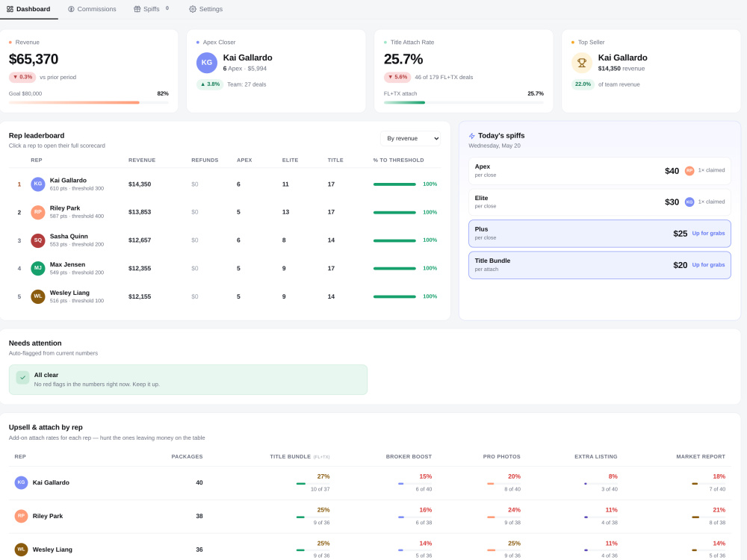747x560 pixels.
Task: Click Wesley Liang's leaderboard avatar
Action: click(37, 296)
